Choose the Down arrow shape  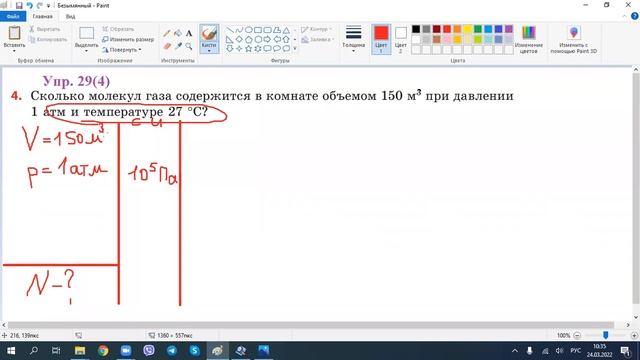click(230, 49)
